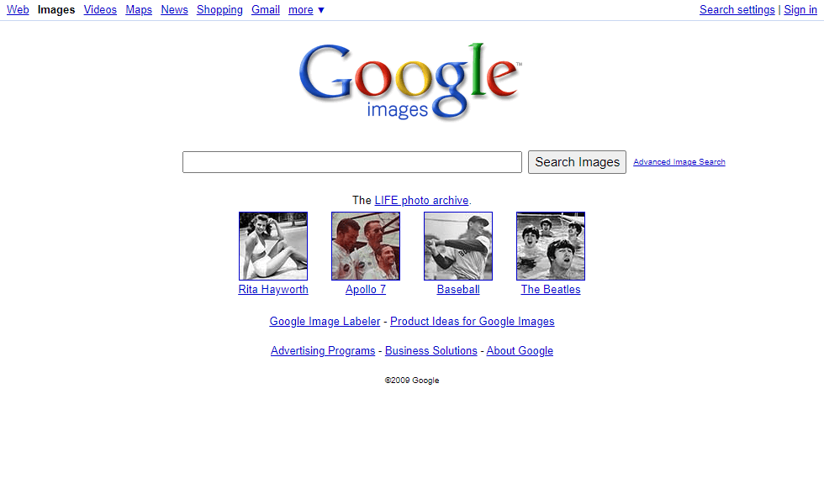Click the Search Images button
Screen dimensions: 824x504
pyautogui.click(x=577, y=161)
